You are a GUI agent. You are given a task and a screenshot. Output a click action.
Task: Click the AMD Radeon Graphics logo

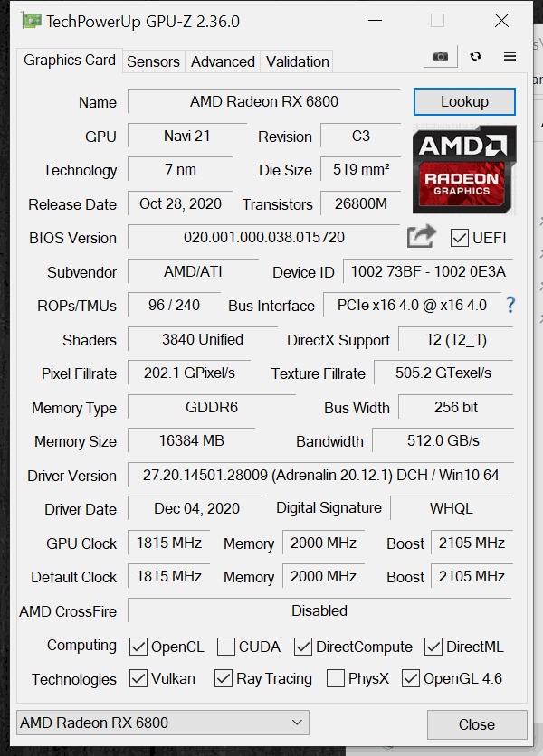pyautogui.click(x=464, y=170)
